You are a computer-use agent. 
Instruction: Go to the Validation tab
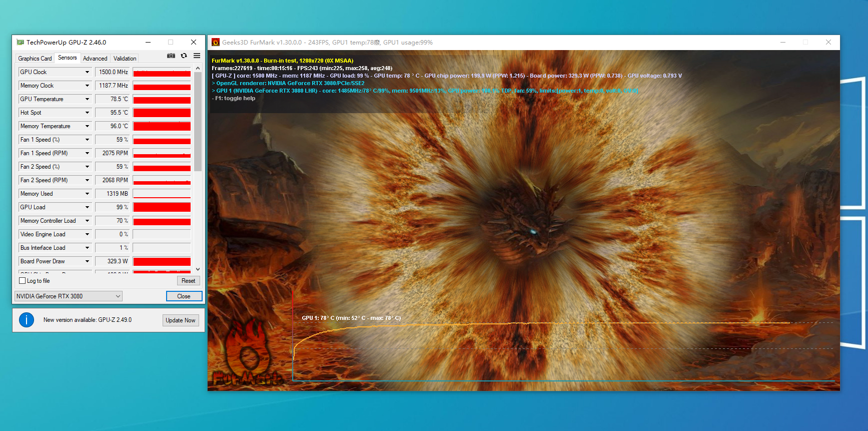point(125,59)
